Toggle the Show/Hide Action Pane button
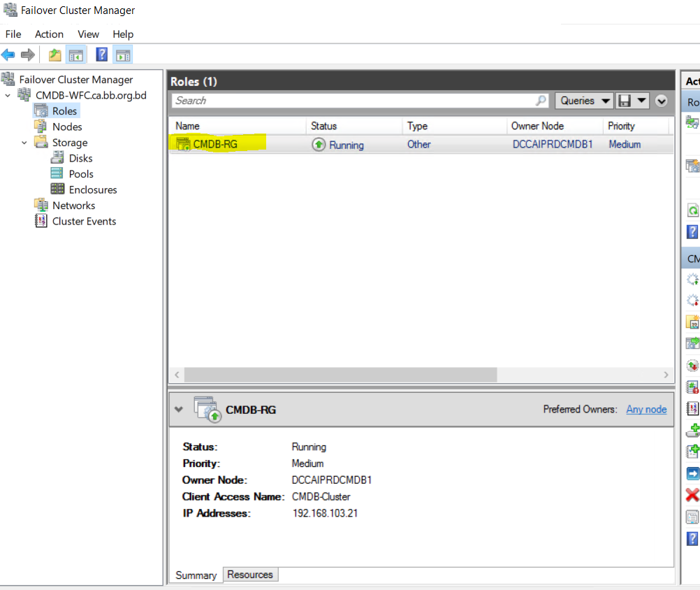 click(x=123, y=55)
